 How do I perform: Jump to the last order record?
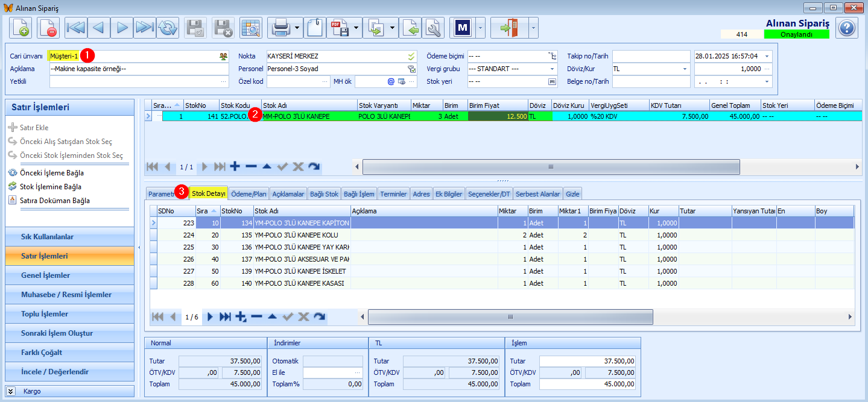[x=145, y=28]
